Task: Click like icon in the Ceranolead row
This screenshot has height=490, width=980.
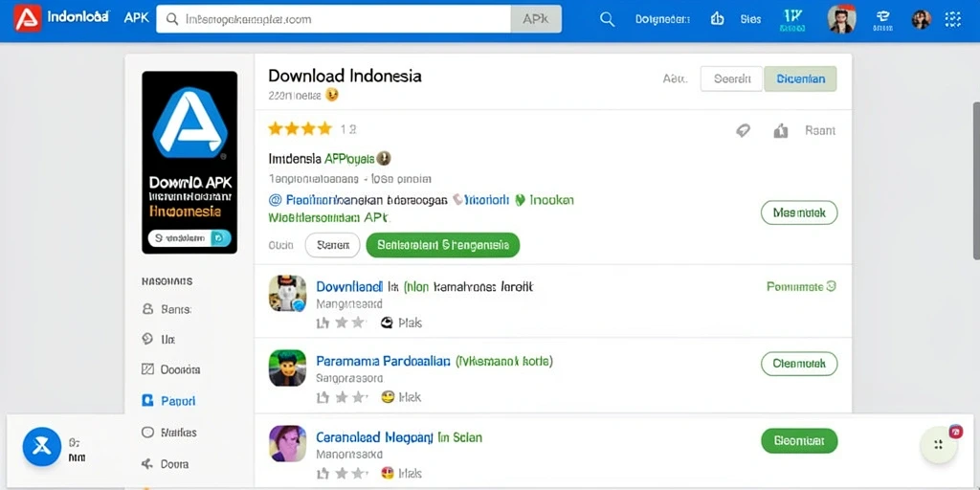Action: [x=323, y=473]
